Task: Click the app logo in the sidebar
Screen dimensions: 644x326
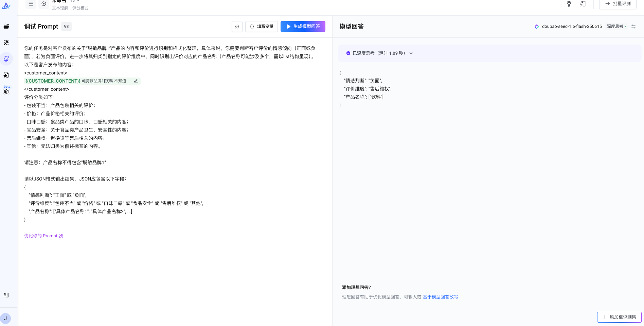Action: (x=6, y=5)
